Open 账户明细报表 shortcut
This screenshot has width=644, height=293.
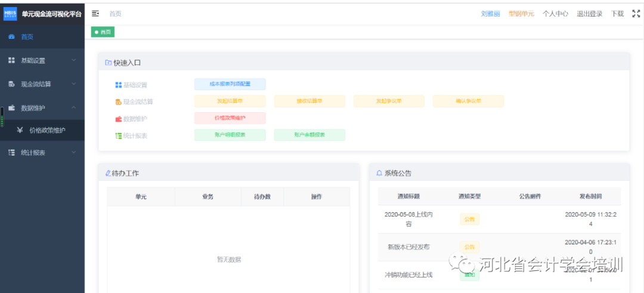(230, 135)
